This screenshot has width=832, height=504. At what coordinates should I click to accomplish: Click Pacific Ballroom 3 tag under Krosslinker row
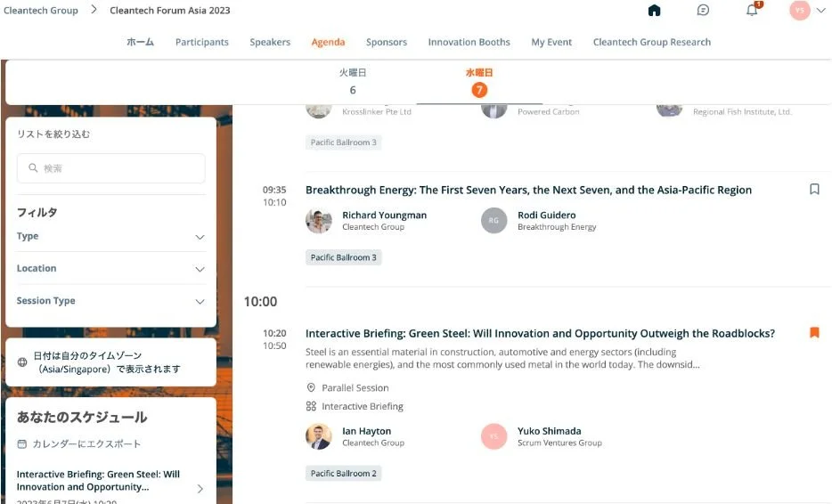coord(343,142)
